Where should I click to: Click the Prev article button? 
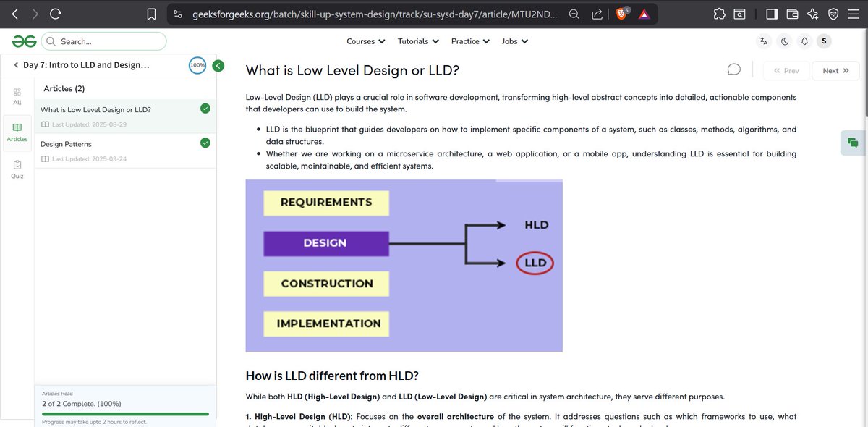[x=786, y=70]
